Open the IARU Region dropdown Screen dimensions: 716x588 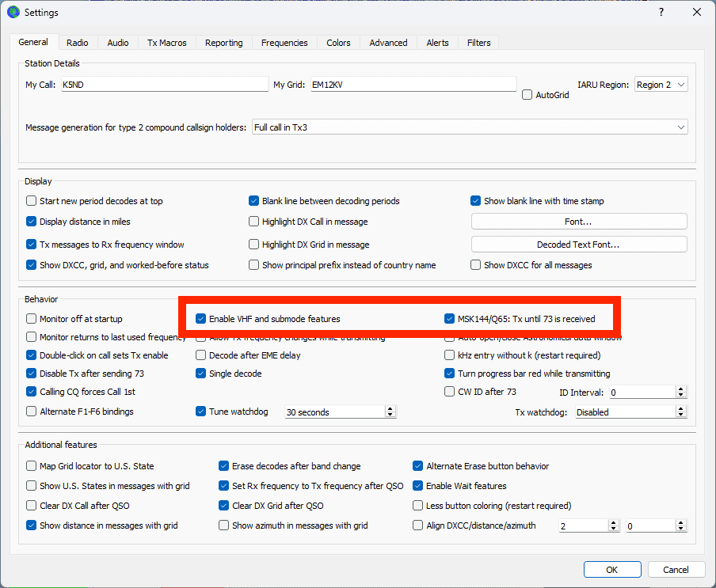point(661,85)
